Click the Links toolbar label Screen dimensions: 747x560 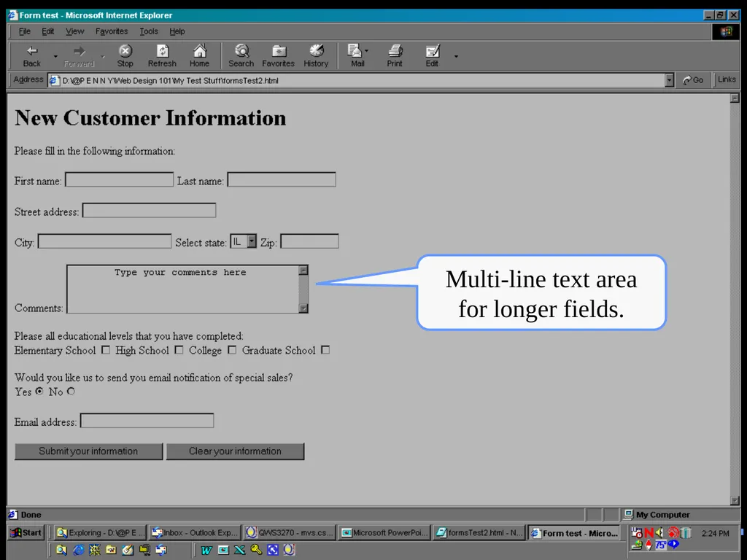coord(727,79)
